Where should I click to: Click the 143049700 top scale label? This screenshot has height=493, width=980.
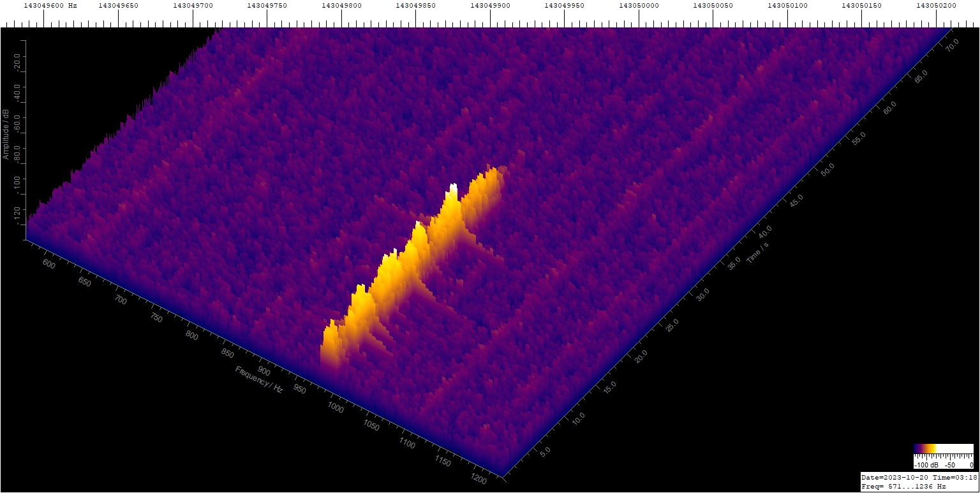click(193, 5)
